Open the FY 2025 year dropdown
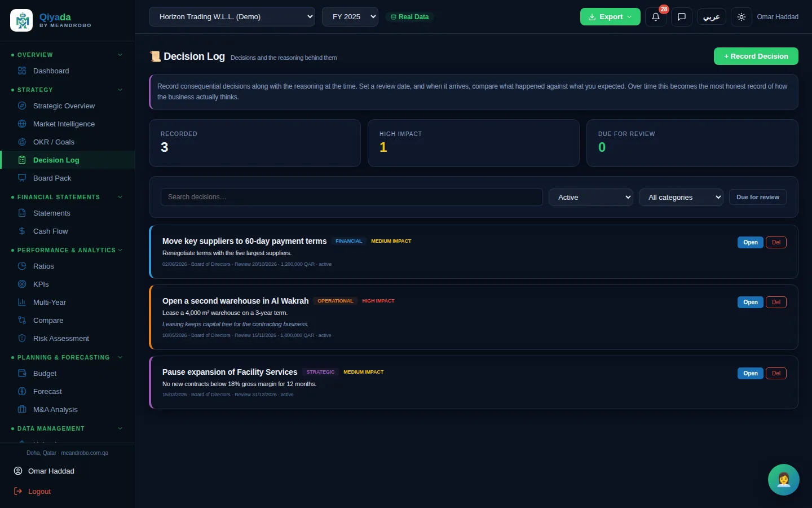Image resolution: width=812 pixels, height=508 pixels. [x=350, y=17]
